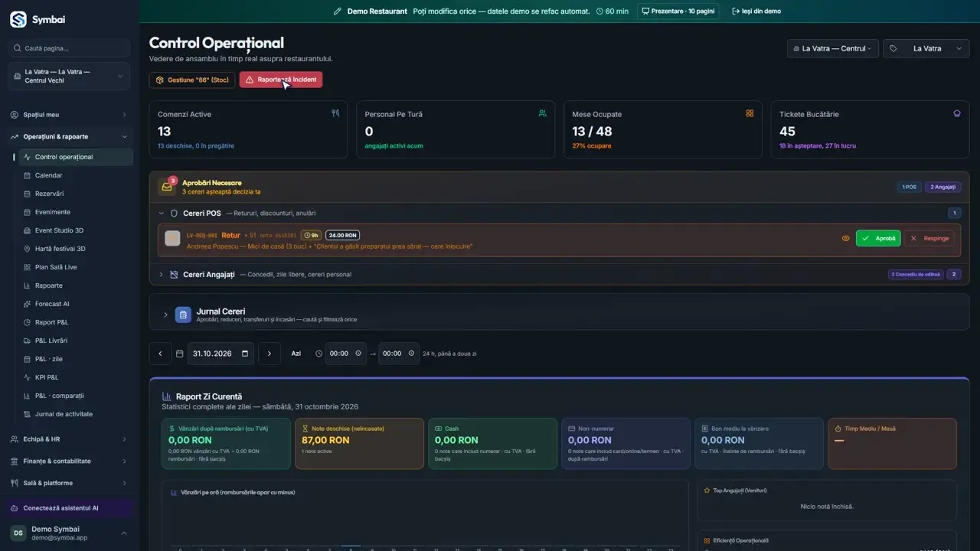Click the Comenzi Active utensils icon

[x=335, y=113]
